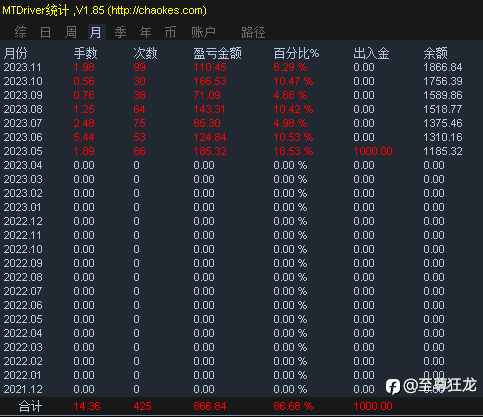Viewport: 483px width, 417px height.
Task: Click profit amount 71.09
Action: [207, 95]
